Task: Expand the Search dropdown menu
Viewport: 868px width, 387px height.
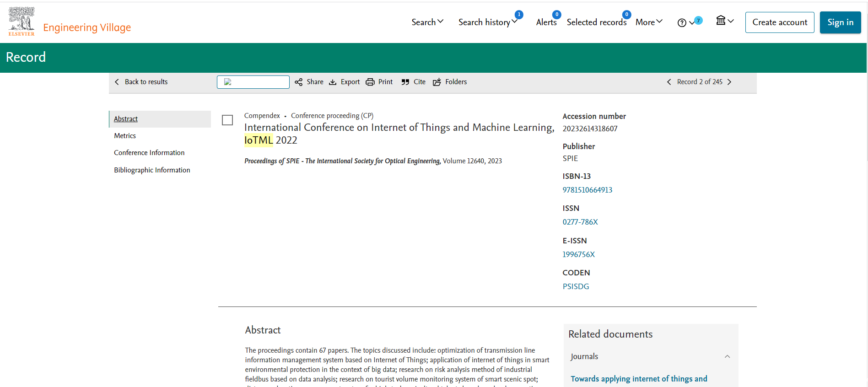Action: pos(427,22)
